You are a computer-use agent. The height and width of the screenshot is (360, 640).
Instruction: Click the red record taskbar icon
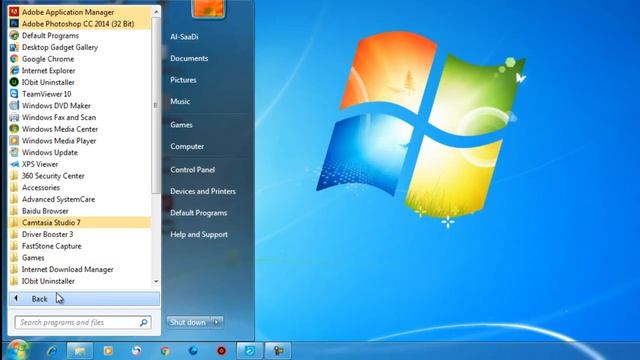pyautogui.click(x=221, y=351)
